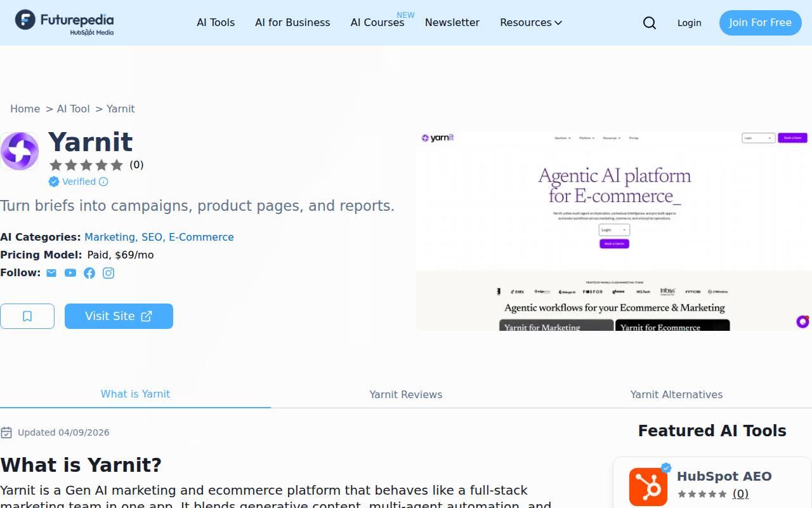Image resolution: width=812 pixels, height=508 pixels.
Task: Bookmark the Yarnit tool
Action: [27, 316]
